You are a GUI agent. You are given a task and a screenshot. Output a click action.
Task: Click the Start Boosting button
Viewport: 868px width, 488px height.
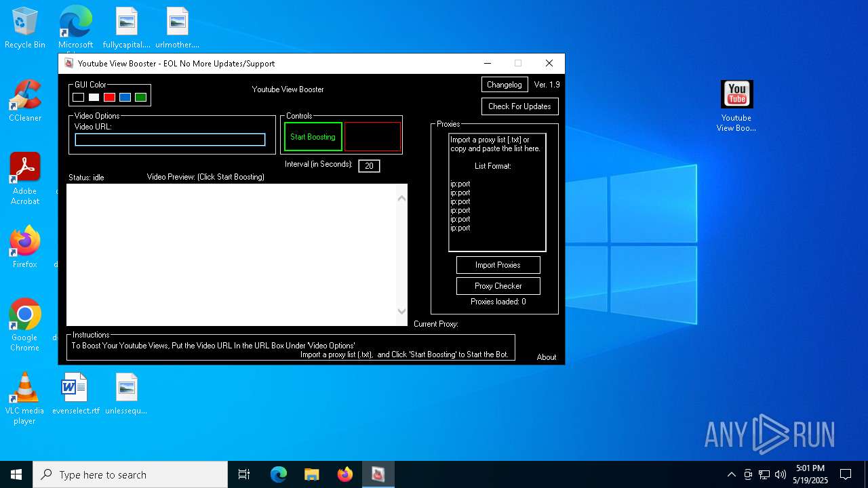[313, 137]
